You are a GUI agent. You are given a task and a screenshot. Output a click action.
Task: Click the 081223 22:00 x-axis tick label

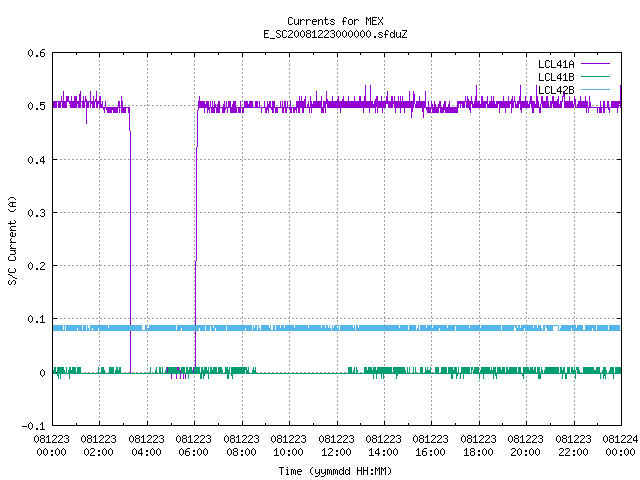(574, 445)
